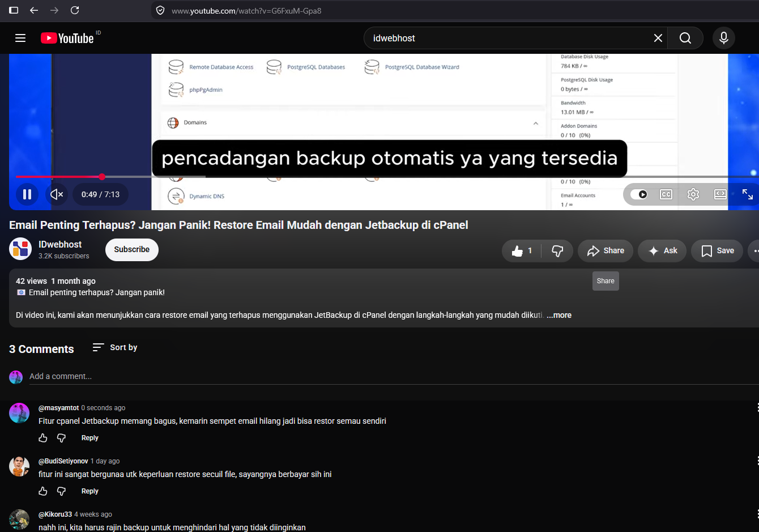
Task: Dislike the @masyamtot comment
Action: (x=61, y=438)
